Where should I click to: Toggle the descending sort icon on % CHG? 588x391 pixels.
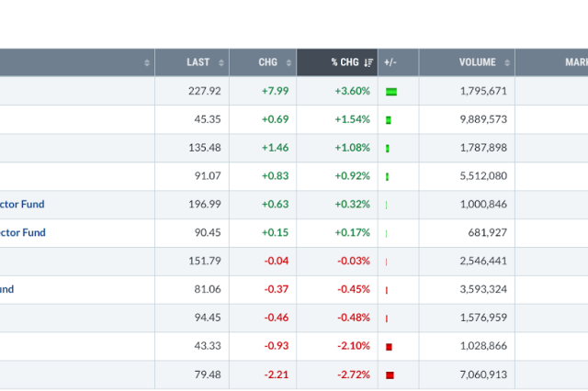pyautogui.click(x=368, y=62)
